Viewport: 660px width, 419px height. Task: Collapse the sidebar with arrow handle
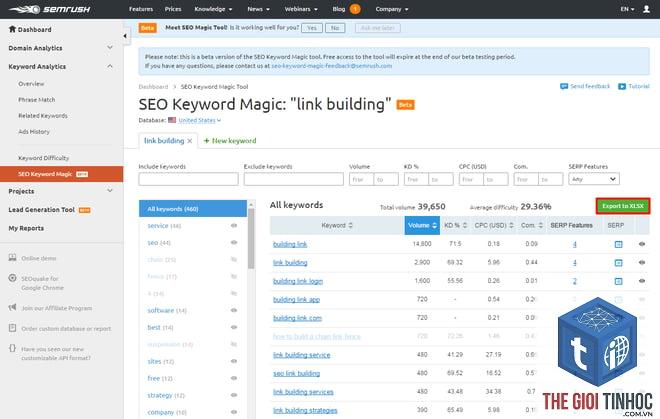(x=125, y=36)
